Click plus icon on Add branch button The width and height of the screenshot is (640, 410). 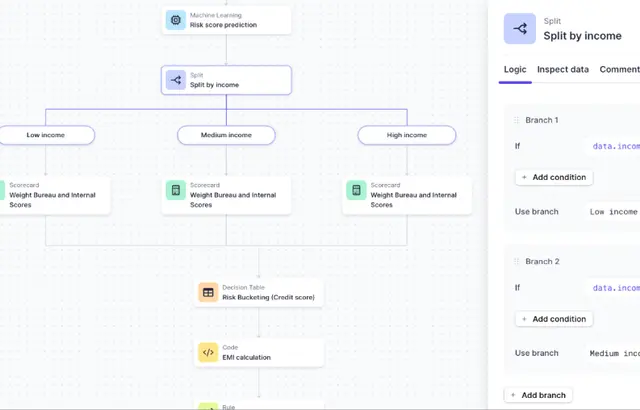pos(513,395)
